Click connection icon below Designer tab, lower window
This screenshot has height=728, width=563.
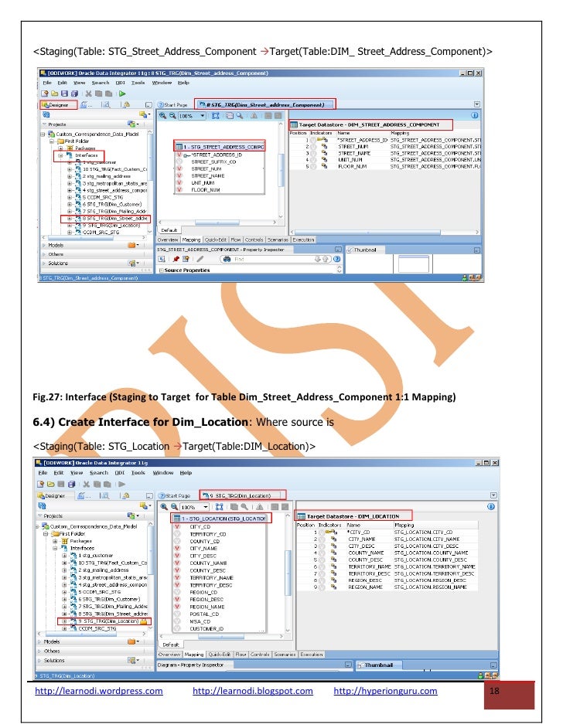tap(42, 505)
